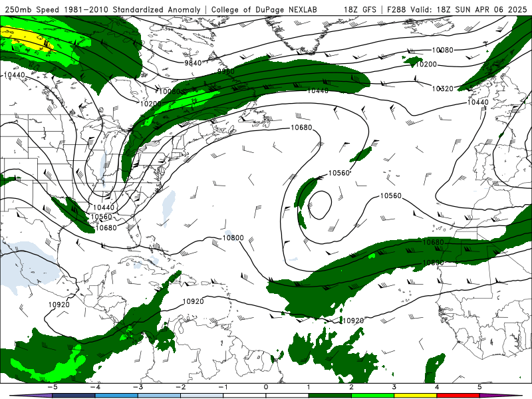The height and width of the screenshot is (399, 532).
Task: Click the "College of DuPage NEXLAB" text
Action: tap(264, 9)
